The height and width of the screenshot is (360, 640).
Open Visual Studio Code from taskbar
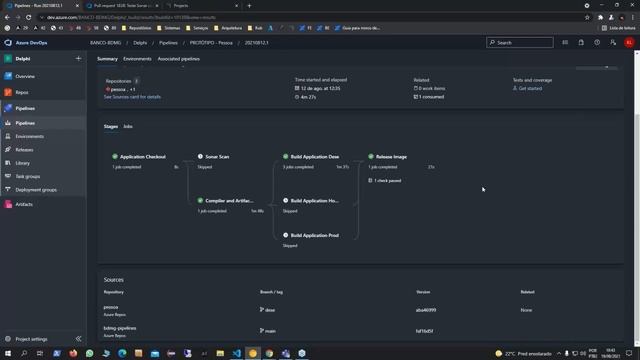tap(236, 353)
